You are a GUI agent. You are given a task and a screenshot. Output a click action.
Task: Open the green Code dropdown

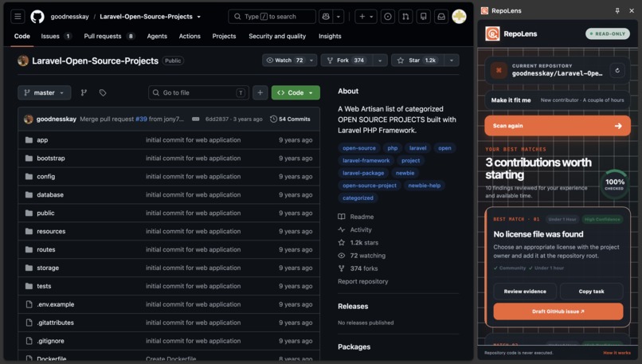coord(296,92)
